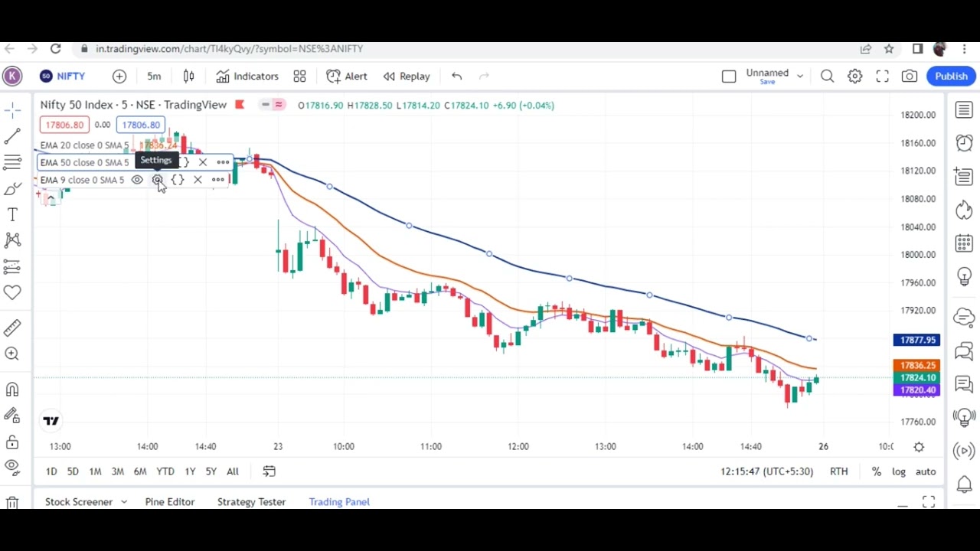Hide all drawings with eye icon
Viewport: 980px width, 551px height.
[x=12, y=467]
